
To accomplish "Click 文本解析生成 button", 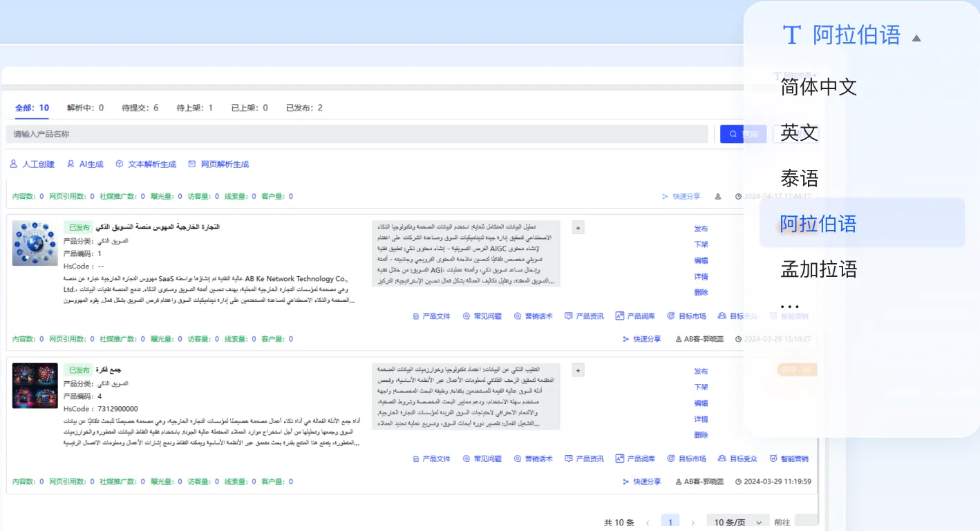I will point(146,164).
